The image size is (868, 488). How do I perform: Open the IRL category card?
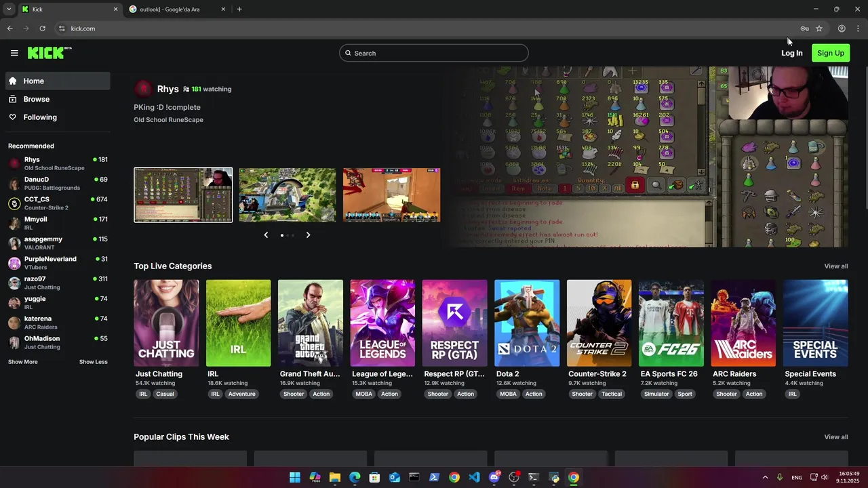(238, 323)
